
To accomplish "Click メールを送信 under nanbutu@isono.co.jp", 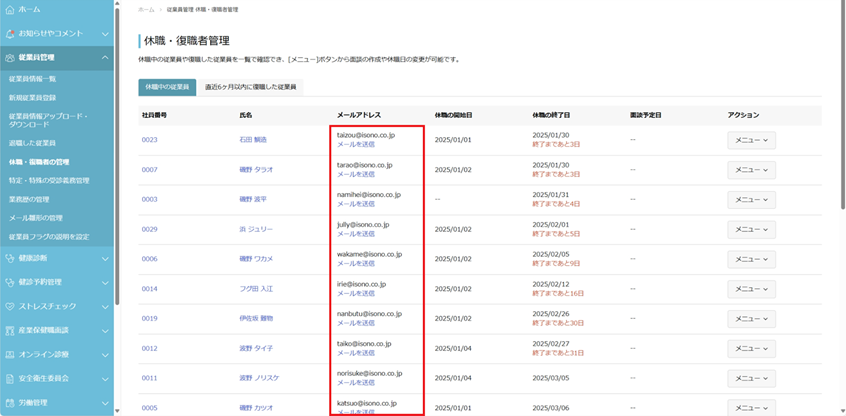I will (x=356, y=323).
